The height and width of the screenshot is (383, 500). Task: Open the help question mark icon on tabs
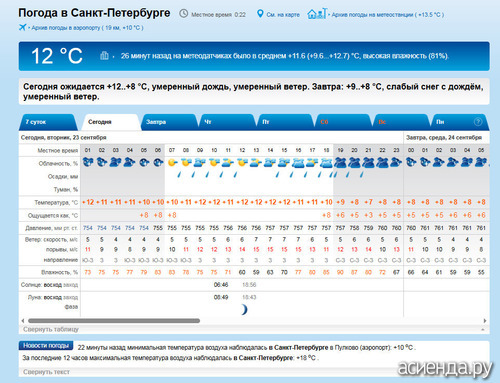click(x=478, y=122)
